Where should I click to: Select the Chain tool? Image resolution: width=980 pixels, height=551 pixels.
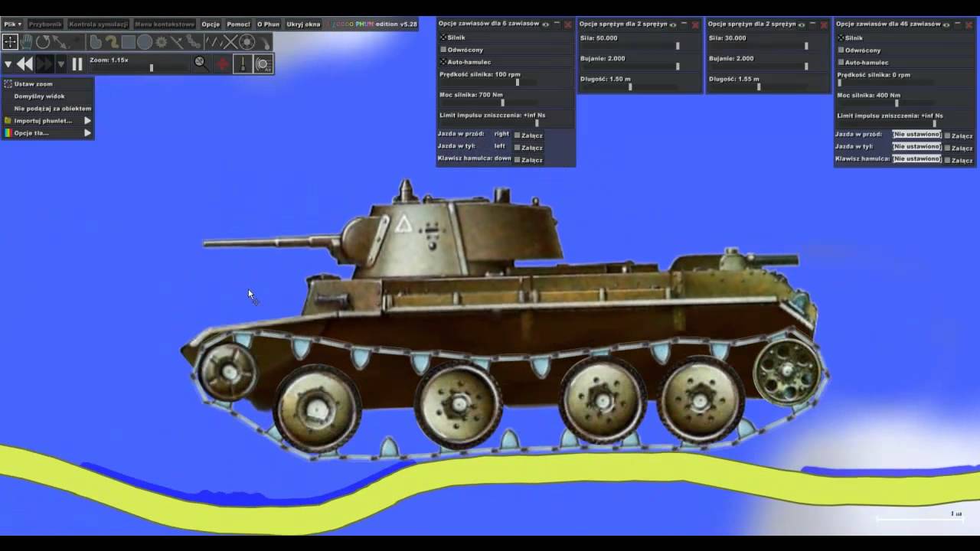194,42
